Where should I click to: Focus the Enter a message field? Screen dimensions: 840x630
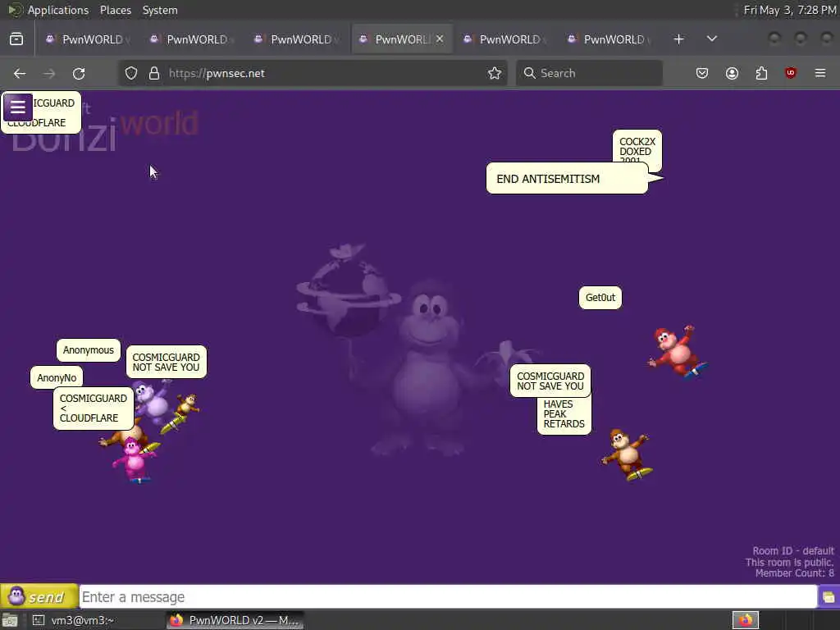448,597
